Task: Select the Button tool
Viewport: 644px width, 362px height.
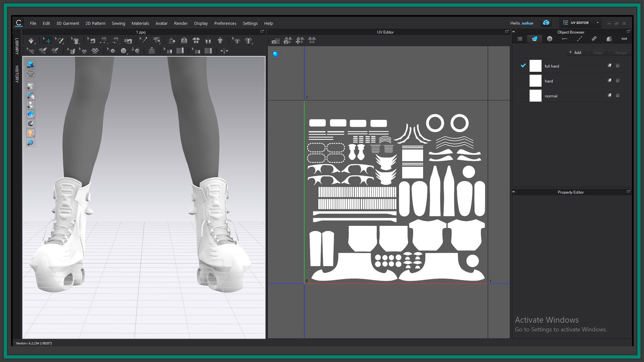Action: pyautogui.click(x=123, y=51)
